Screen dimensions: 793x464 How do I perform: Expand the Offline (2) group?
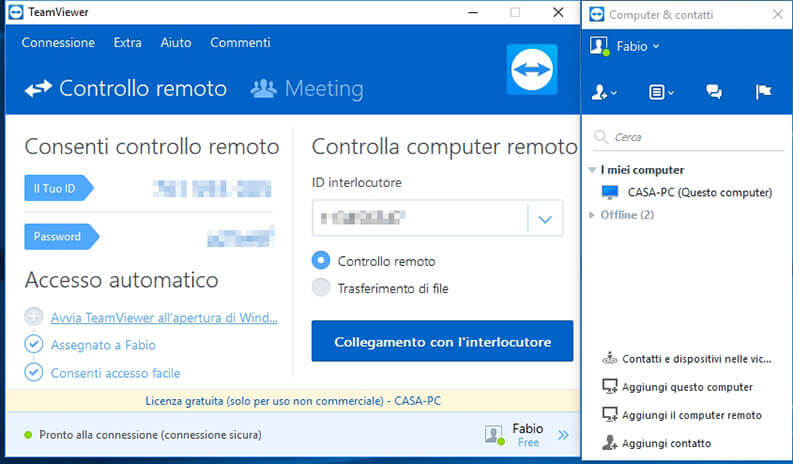(x=592, y=215)
